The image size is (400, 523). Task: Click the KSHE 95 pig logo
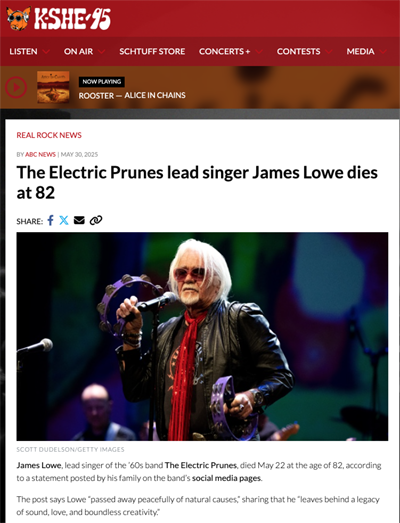tap(18, 18)
